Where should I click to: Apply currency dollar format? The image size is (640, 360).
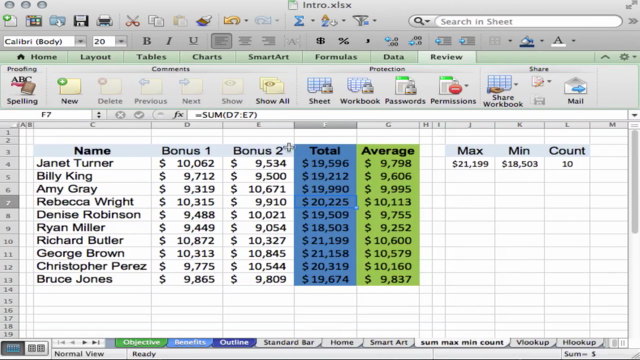click(320, 41)
